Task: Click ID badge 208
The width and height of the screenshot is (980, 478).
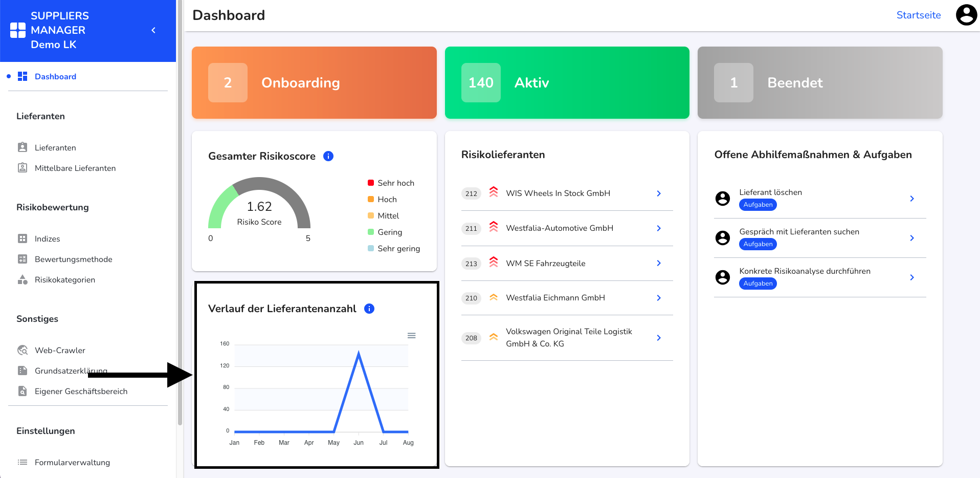Action: coord(471,338)
